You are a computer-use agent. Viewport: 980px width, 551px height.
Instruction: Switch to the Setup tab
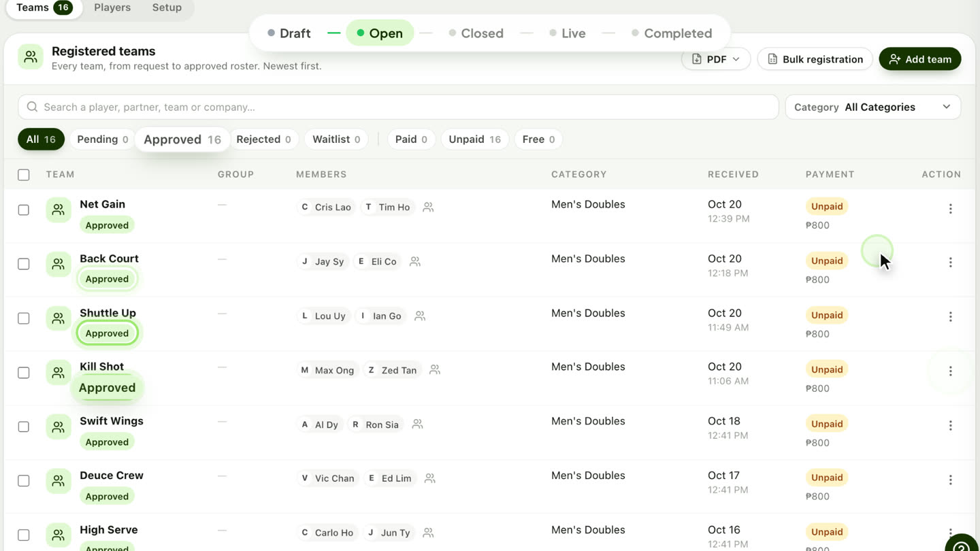(167, 7)
